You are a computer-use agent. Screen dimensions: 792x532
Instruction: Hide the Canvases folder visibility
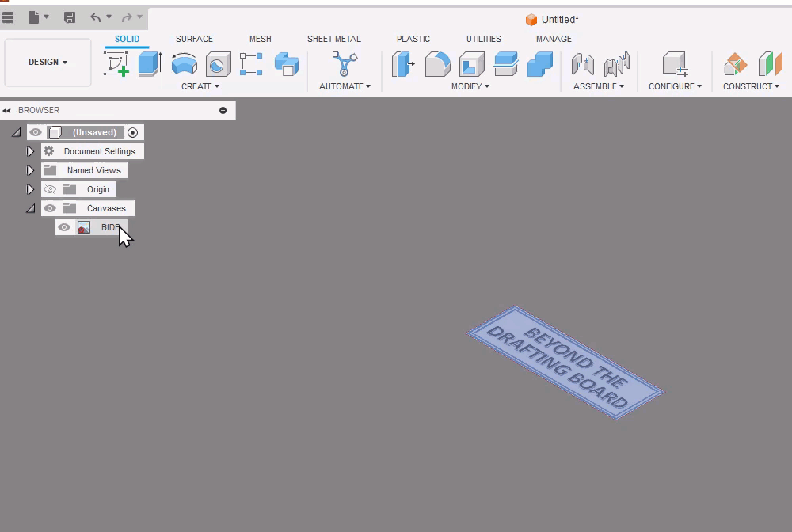coord(49,208)
